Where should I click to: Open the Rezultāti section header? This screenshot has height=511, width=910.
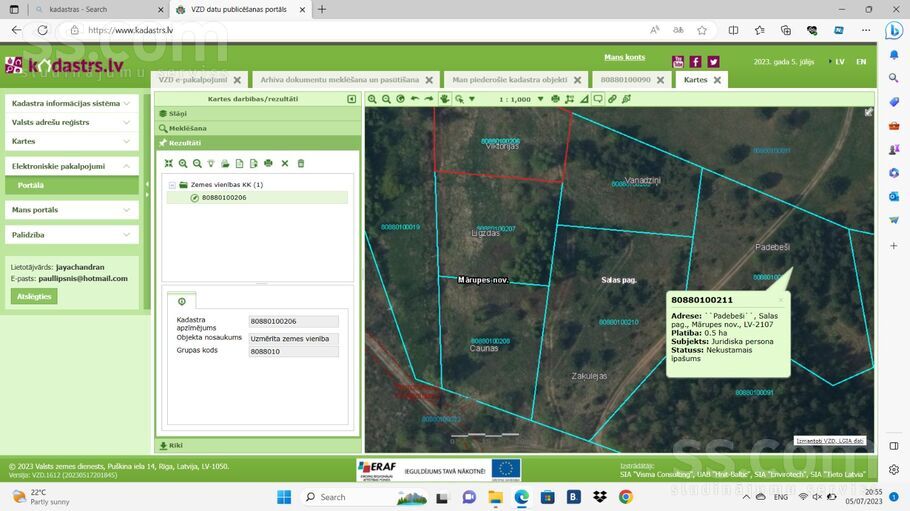pyautogui.click(x=258, y=142)
